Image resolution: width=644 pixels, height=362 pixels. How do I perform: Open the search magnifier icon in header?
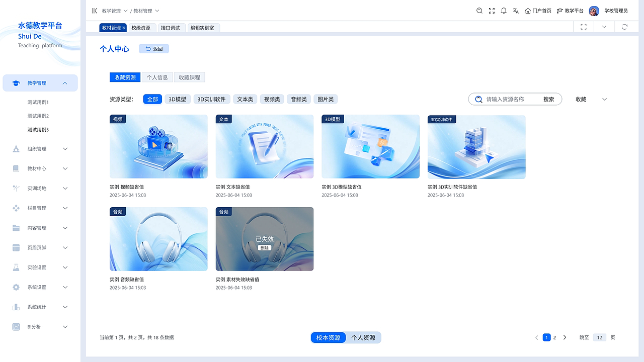click(479, 11)
